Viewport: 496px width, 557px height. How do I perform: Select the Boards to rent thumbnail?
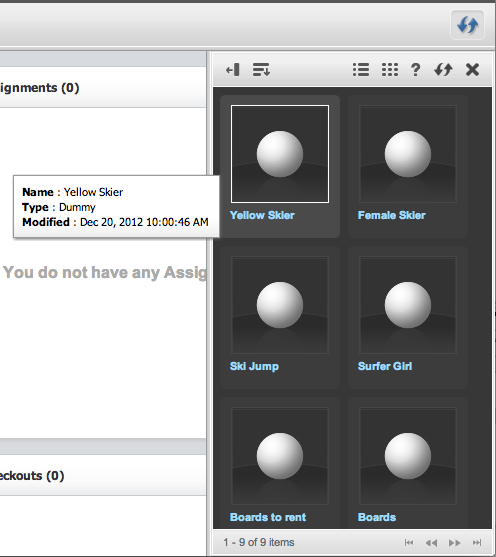[280, 456]
